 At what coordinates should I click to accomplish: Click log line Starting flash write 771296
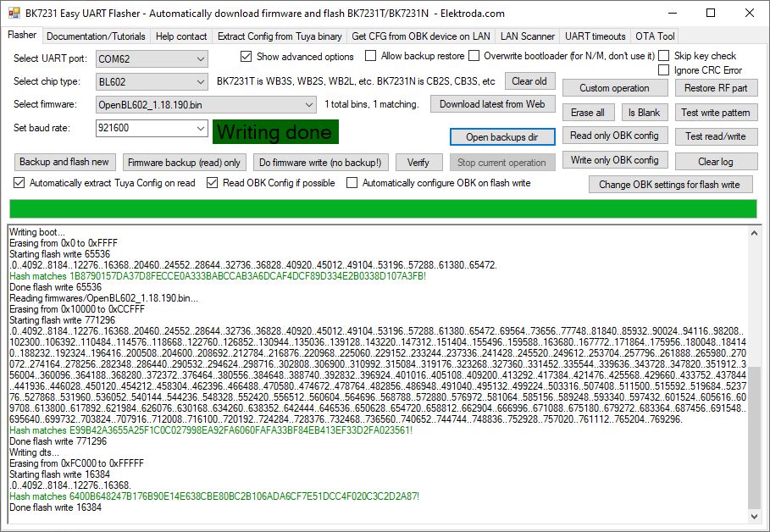tap(63, 320)
